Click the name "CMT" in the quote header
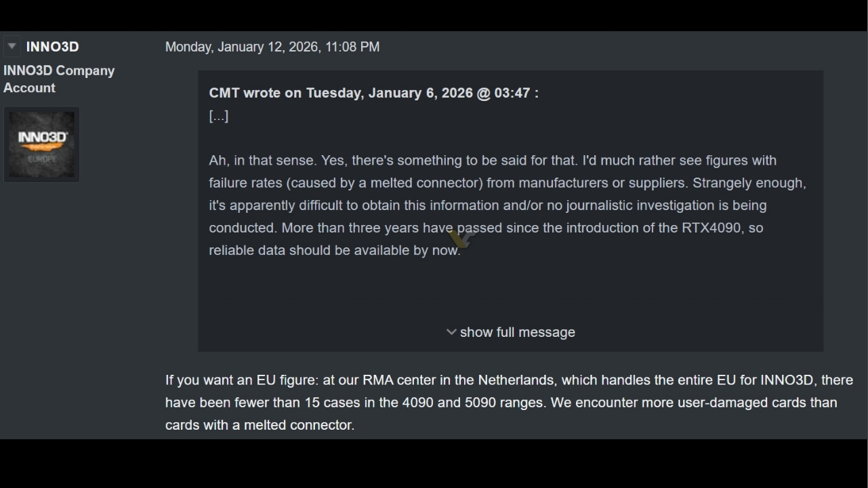 tap(224, 93)
